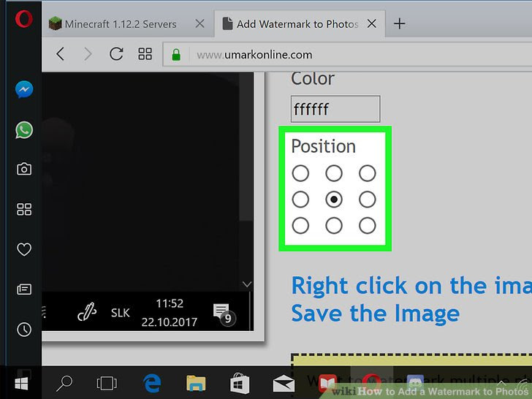Click notification icon with badge 9
532x399 pixels.
pos(224,314)
